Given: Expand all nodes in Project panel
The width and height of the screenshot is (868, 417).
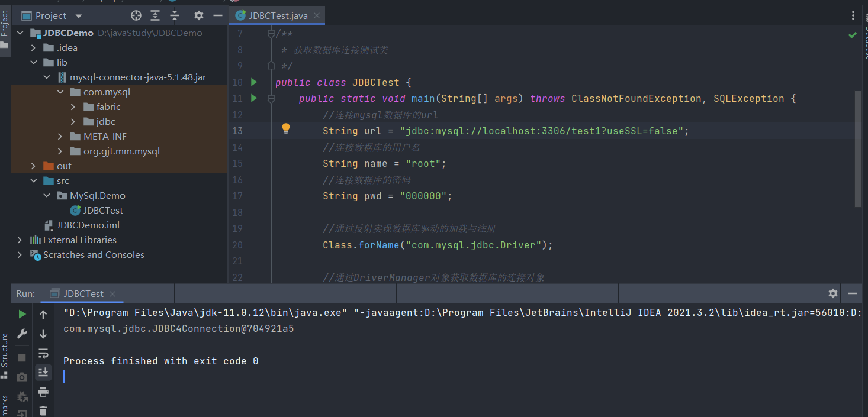Looking at the screenshot, I should point(155,15).
